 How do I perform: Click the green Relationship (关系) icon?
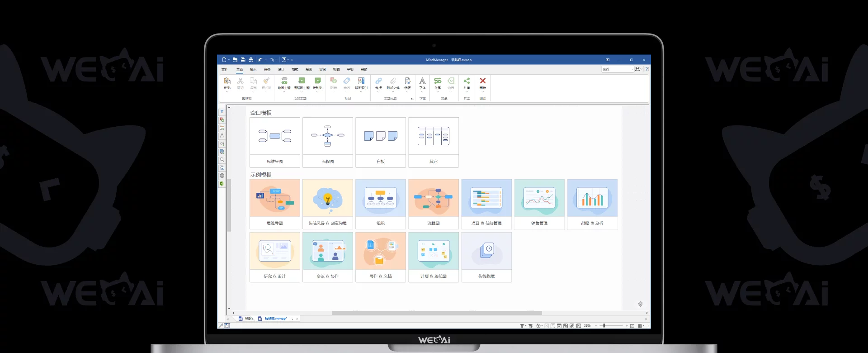(438, 81)
